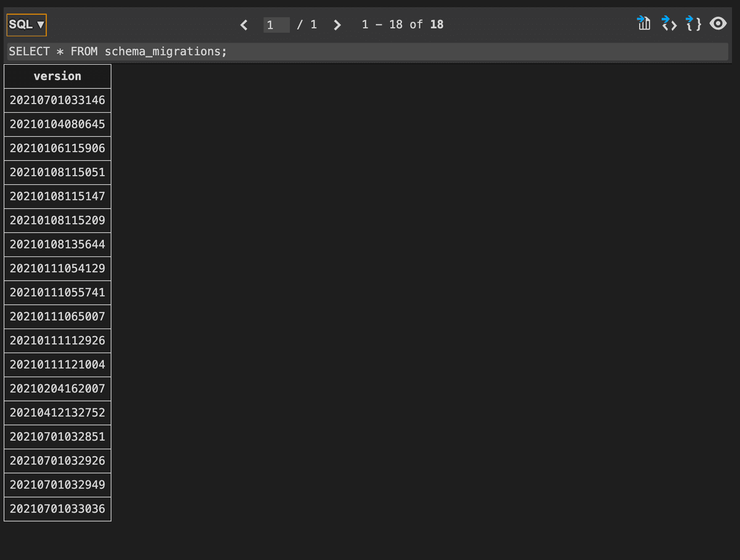
Task: Select cell 20210701033146
Action: [57, 100]
